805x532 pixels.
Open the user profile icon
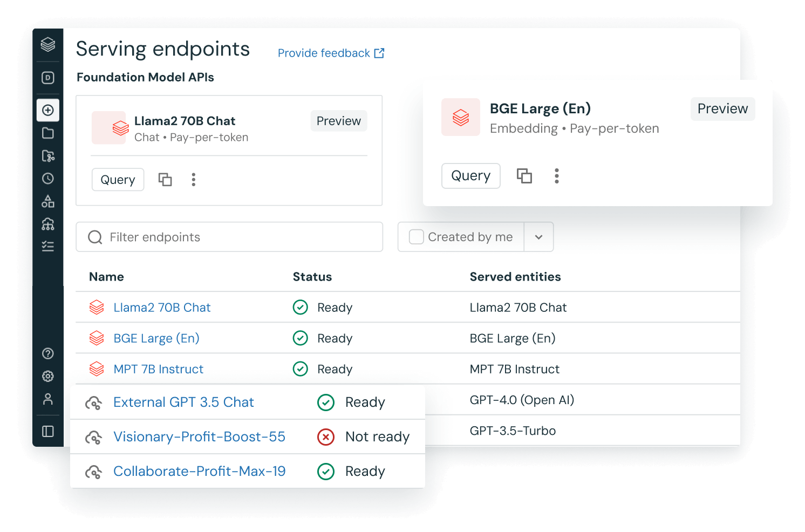pos(48,399)
